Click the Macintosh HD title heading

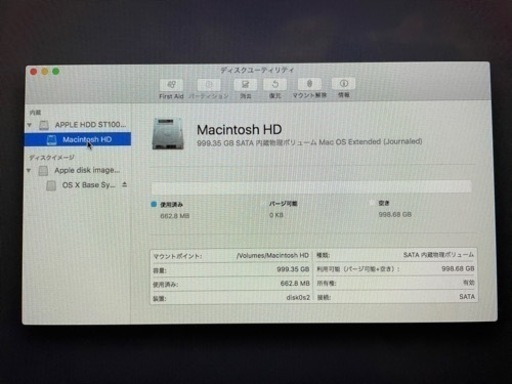(x=239, y=129)
